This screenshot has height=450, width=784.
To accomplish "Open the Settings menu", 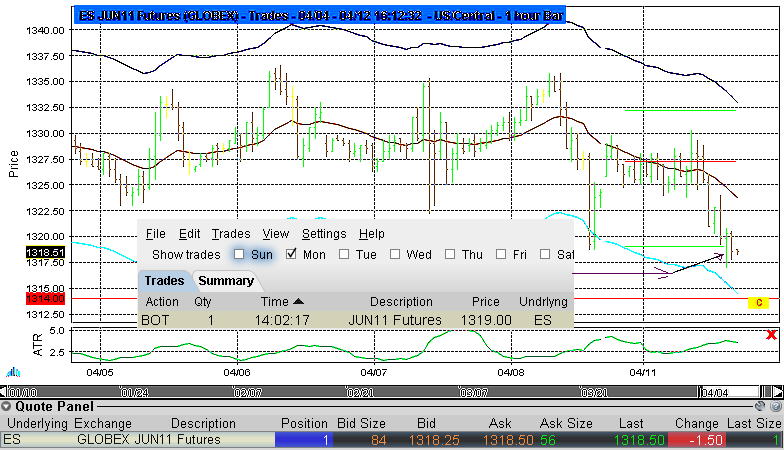I will (x=324, y=234).
